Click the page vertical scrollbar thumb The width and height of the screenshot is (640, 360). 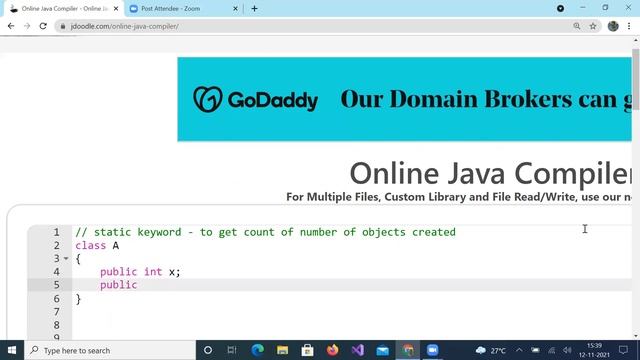click(x=636, y=80)
